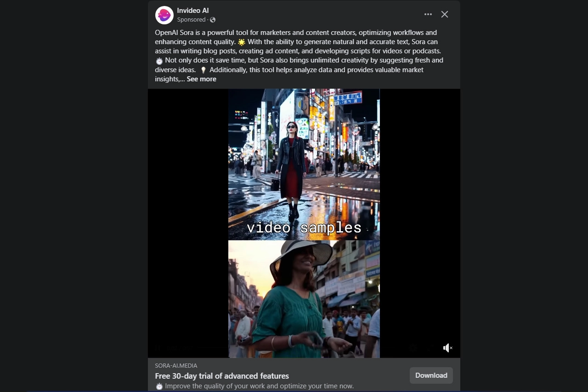
Task: Open the Invideo AI page name link
Action: click(x=192, y=11)
